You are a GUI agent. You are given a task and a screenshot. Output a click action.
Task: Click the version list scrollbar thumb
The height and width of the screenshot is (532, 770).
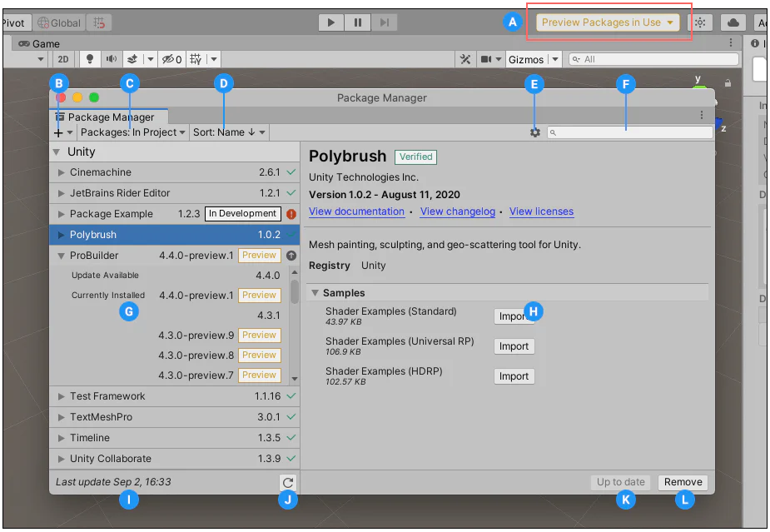295,291
